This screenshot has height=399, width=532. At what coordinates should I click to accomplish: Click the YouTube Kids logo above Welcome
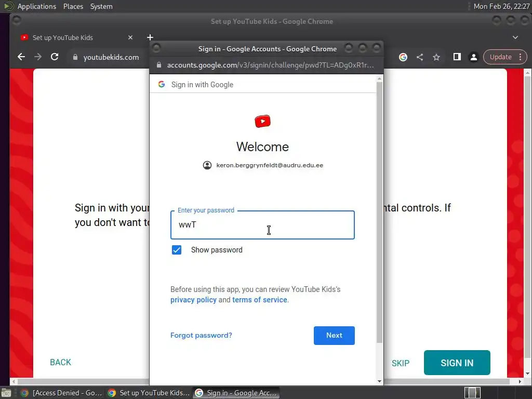point(262,122)
